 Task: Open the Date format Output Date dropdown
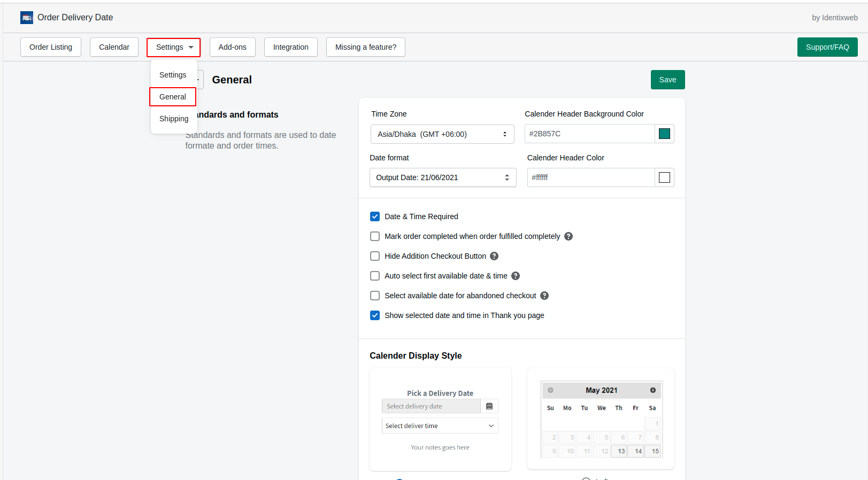(x=443, y=177)
